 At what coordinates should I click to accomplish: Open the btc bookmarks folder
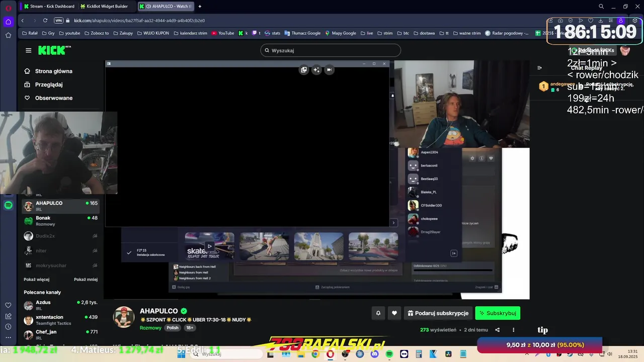(403, 33)
